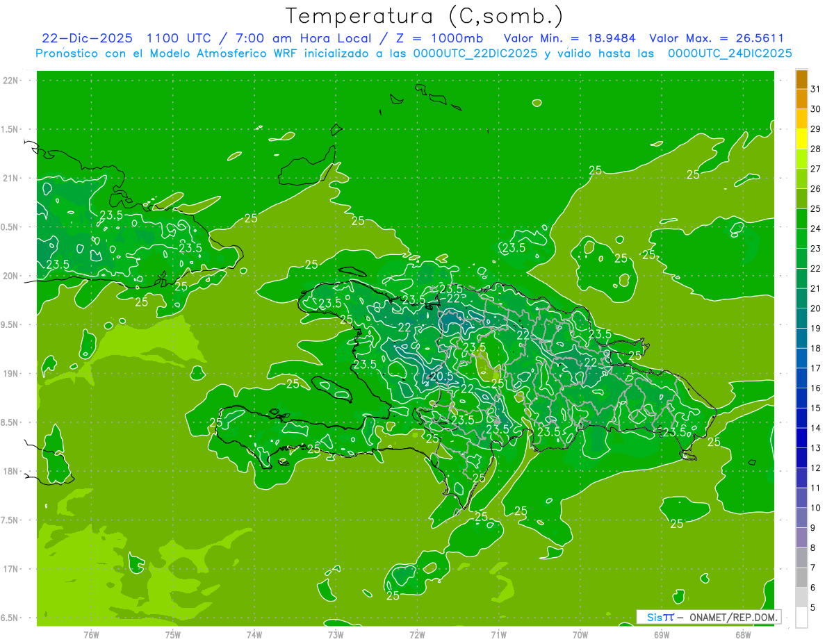Click the color scale label 8
This screenshot has height=644, width=834.
813,548
